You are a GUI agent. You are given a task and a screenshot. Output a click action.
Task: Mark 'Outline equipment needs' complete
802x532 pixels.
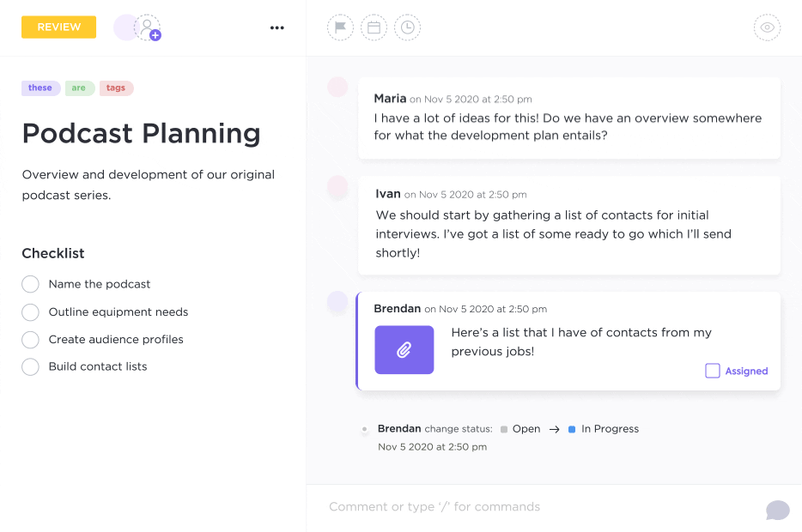click(x=30, y=312)
